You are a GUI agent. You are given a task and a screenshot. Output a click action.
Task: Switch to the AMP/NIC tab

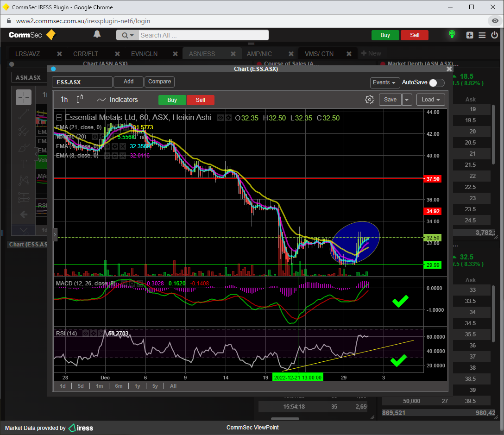pyautogui.click(x=259, y=54)
